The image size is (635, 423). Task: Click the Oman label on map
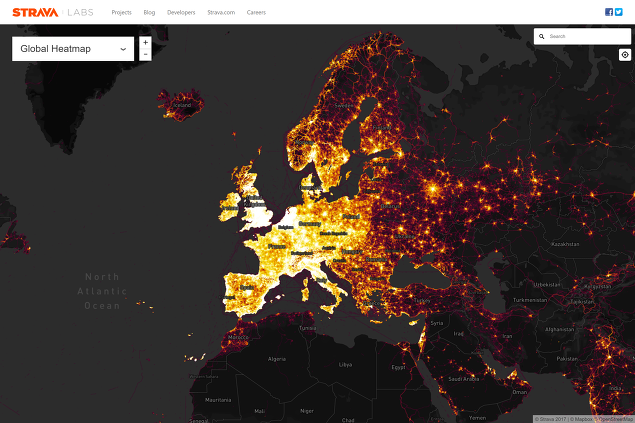(520, 392)
